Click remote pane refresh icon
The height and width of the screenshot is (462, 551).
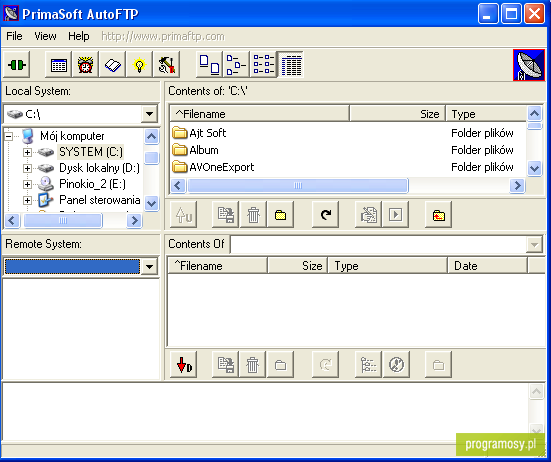pos(326,365)
